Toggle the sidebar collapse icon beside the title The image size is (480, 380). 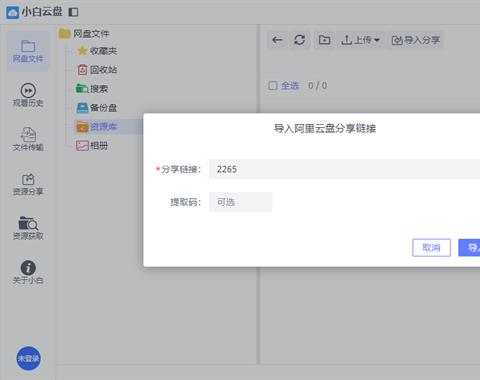(x=73, y=12)
